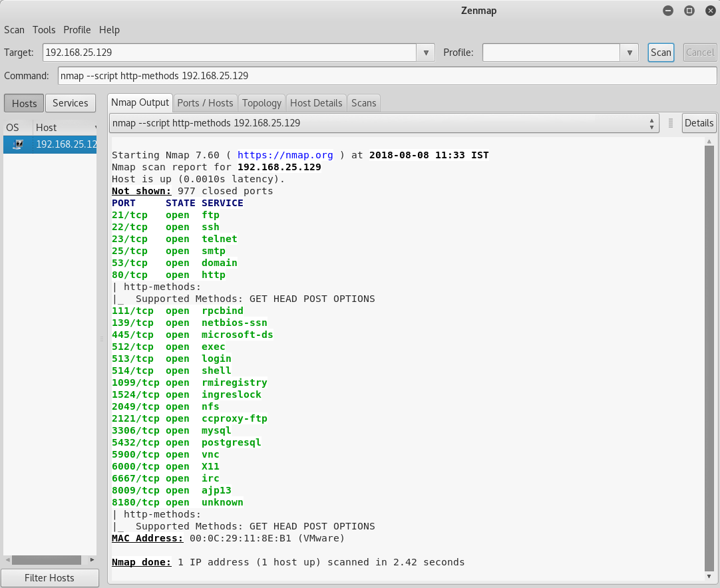
Task: Click the 25/tcp open smtp line
Action: 168,251
